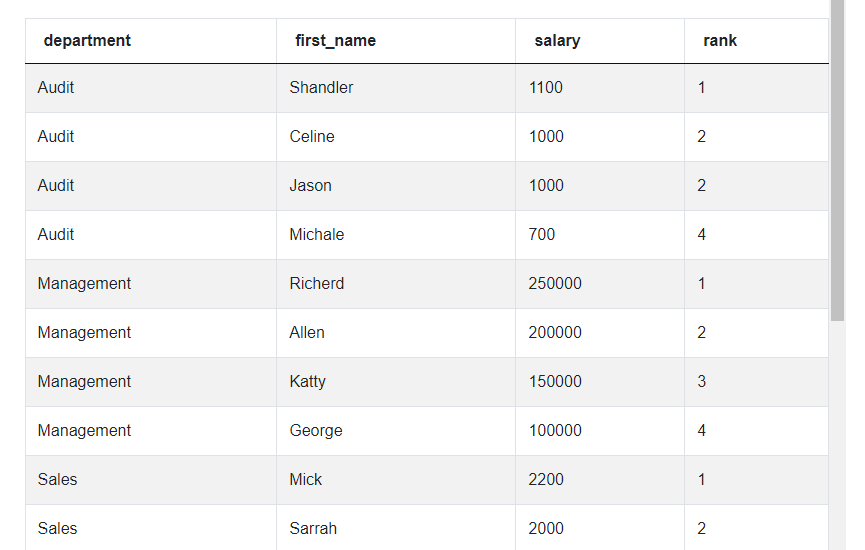Select the salary value 2200

546,480
